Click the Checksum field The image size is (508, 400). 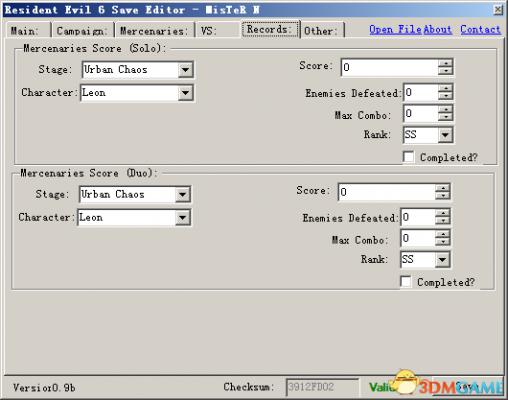(x=322, y=387)
